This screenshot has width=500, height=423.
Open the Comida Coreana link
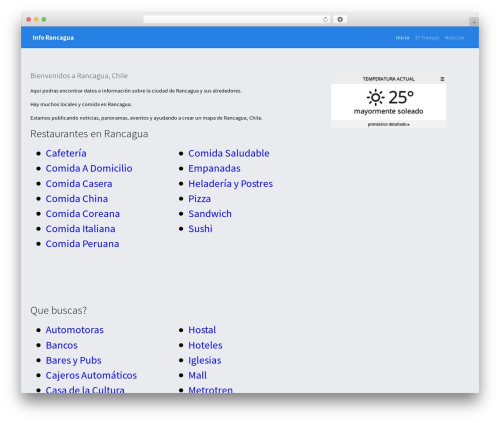[x=83, y=214]
